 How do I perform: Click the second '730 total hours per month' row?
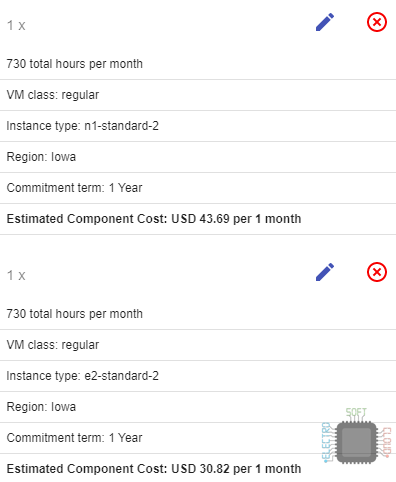[198, 314]
